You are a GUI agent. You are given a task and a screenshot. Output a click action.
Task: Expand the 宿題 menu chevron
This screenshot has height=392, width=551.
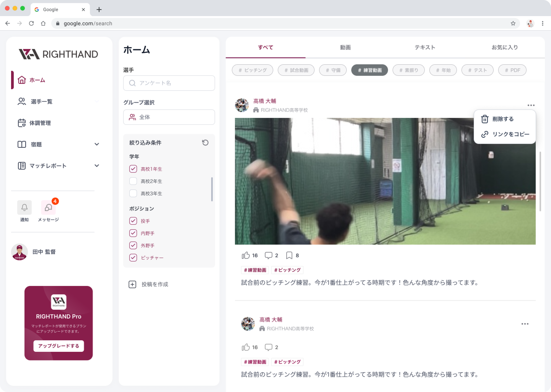click(x=97, y=144)
